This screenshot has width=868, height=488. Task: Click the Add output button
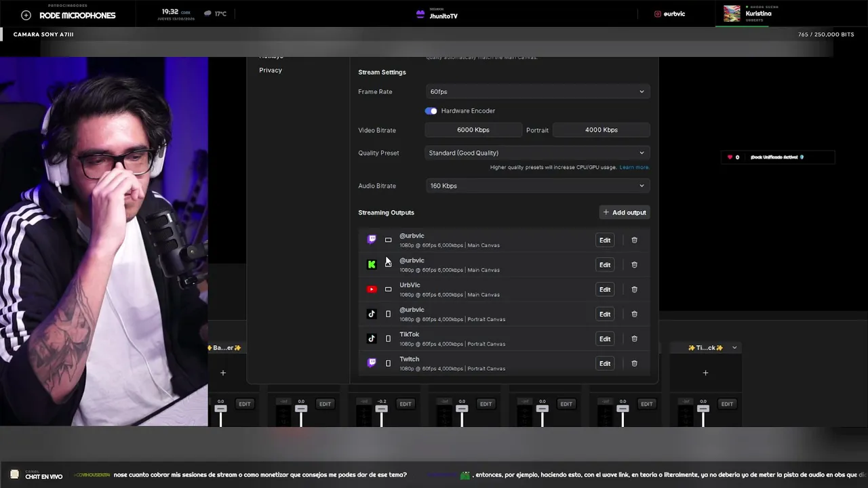click(x=625, y=212)
